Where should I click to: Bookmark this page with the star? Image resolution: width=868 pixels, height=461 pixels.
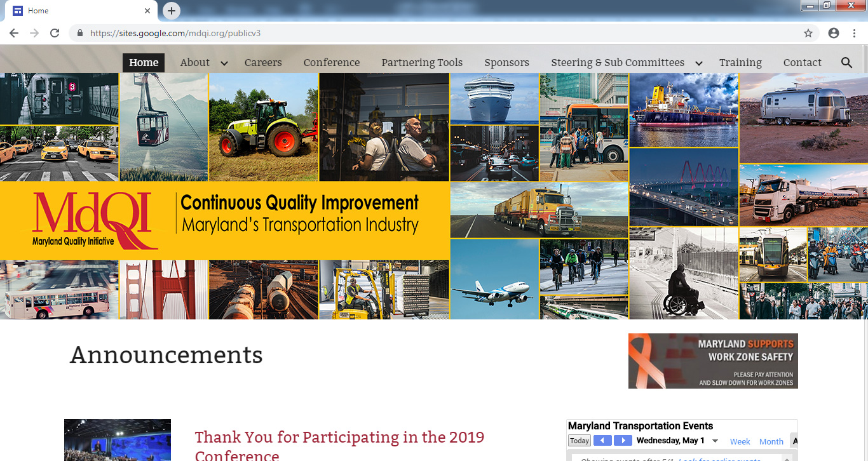pos(808,33)
